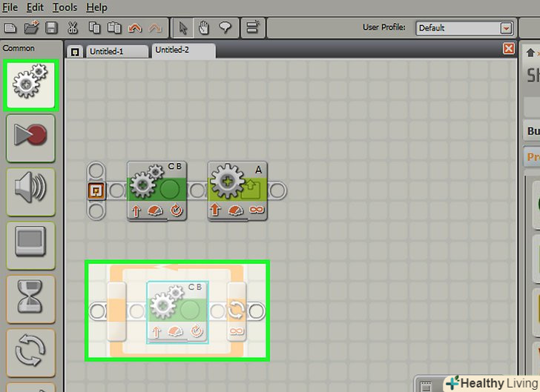Screen dimensions: 540x392
Task: Switch to the Untitled-2 tab
Action: click(x=183, y=50)
